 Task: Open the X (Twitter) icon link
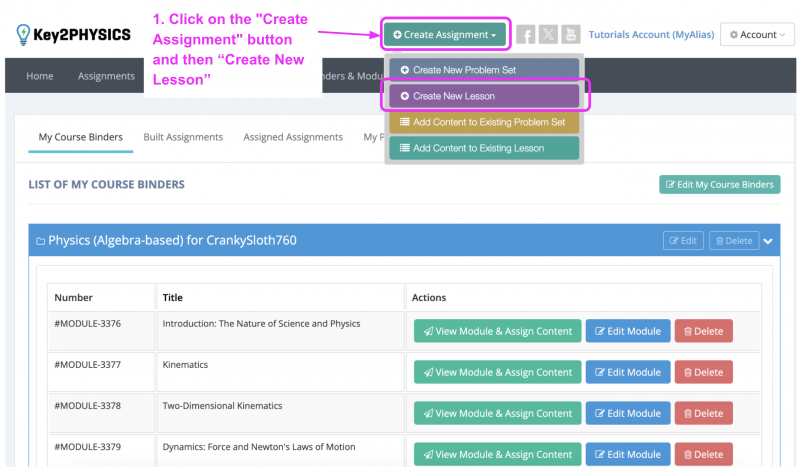[548, 35]
